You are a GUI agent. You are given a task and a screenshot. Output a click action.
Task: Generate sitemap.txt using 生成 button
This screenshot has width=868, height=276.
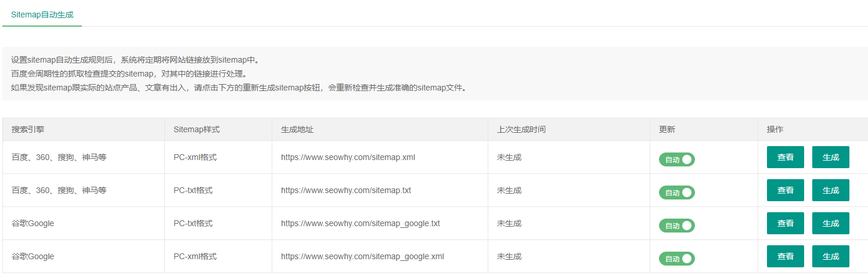point(830,190)
